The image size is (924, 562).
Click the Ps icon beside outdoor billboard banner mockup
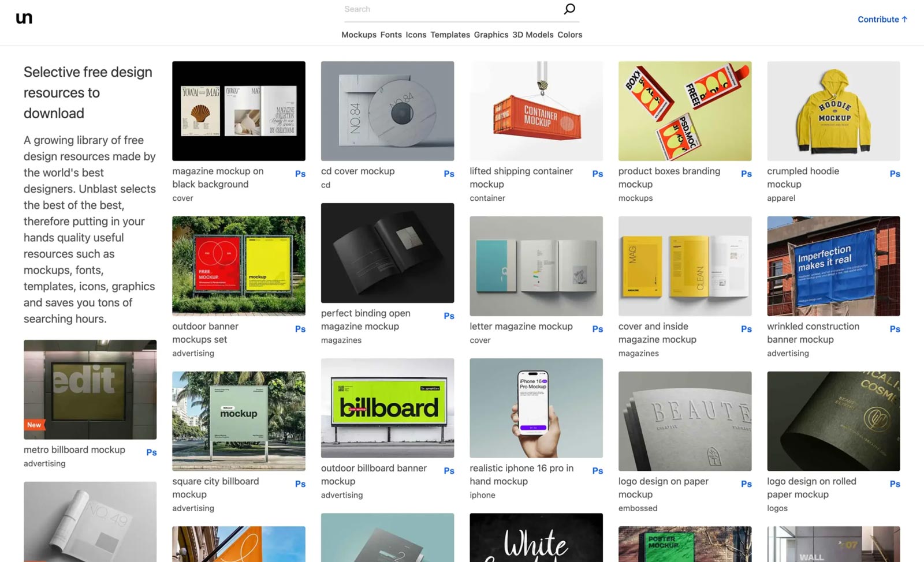[x=449, y=471]
